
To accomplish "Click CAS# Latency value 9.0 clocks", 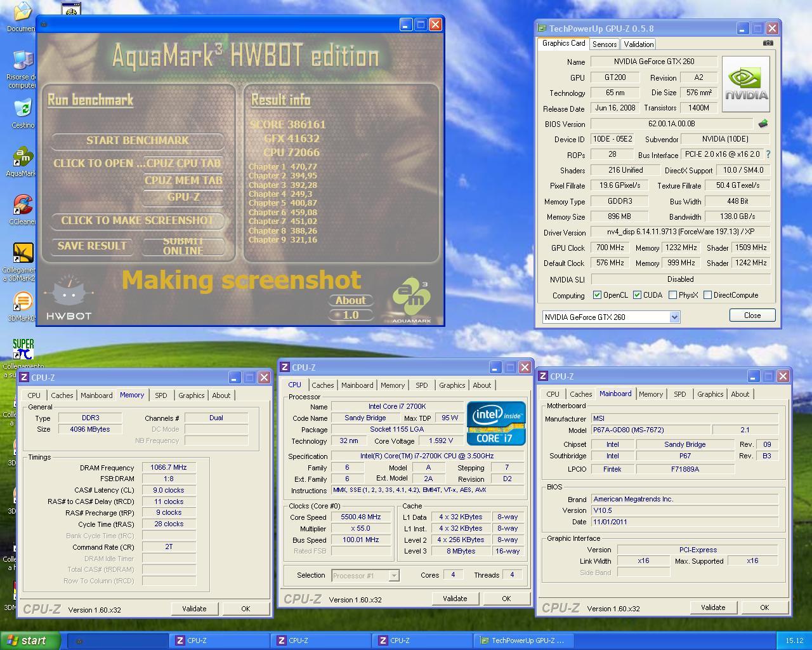I will click(169, 490).
